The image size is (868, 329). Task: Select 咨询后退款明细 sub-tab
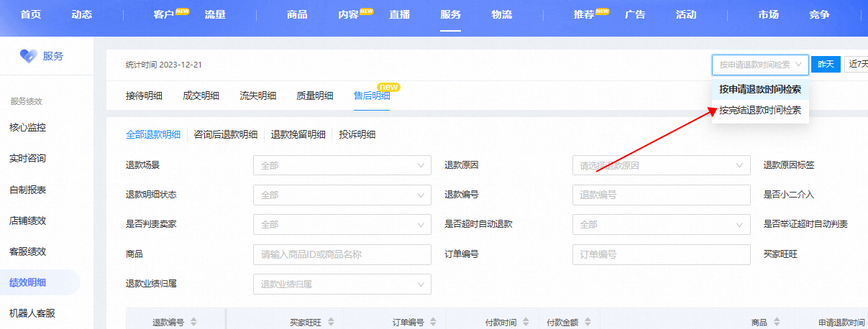tap(226, 134)
